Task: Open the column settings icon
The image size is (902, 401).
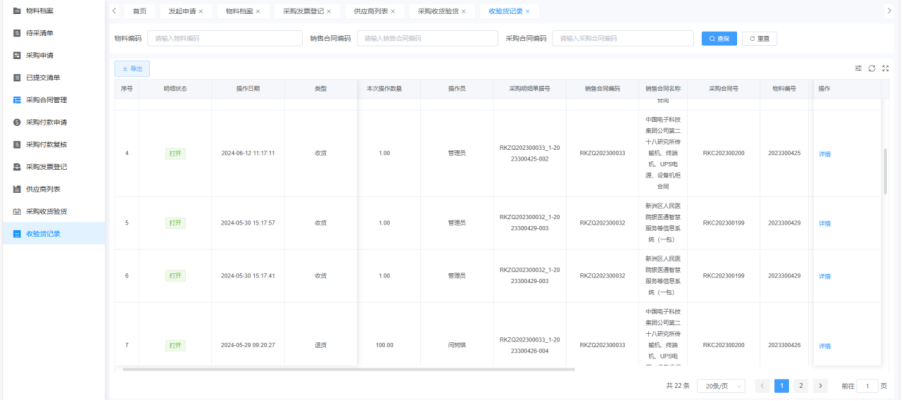Action: pyautogui.click(x=858, y=68)
